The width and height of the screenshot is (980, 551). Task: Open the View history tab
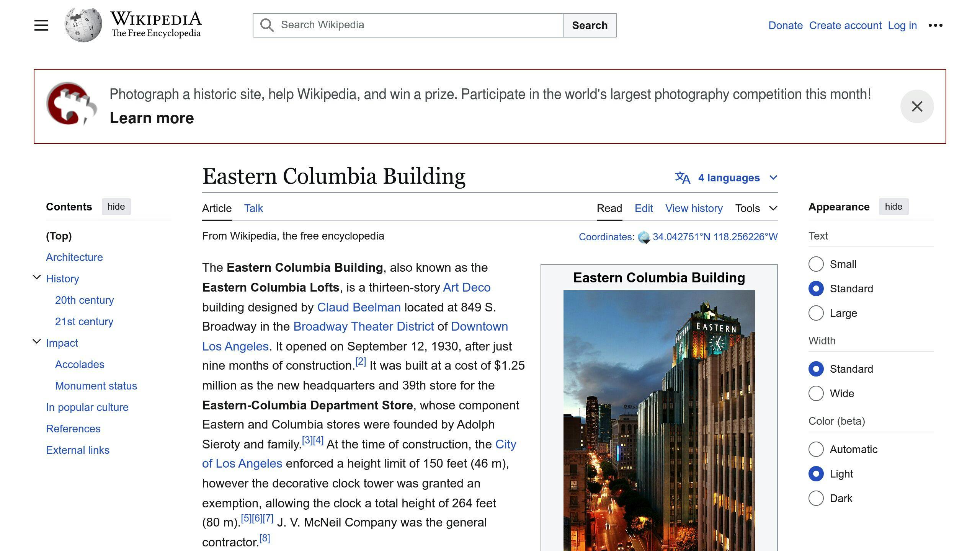pyautogui.click(x=694, y=208)
